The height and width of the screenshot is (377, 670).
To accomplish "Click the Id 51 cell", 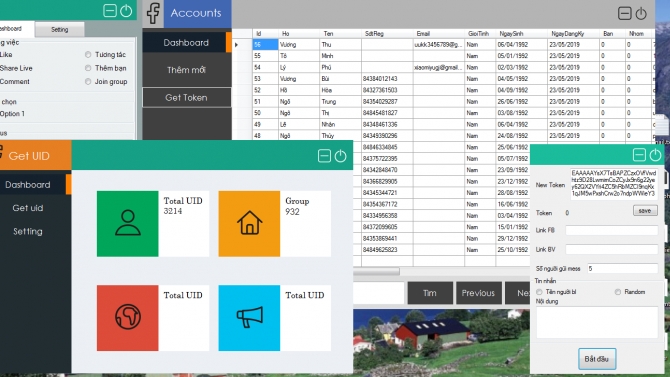I will pos(265,102).
